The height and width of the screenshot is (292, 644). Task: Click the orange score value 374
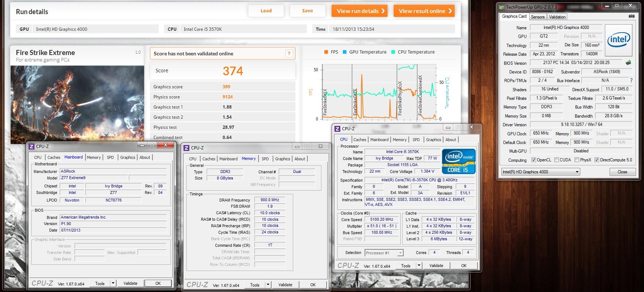coord(233,71)
